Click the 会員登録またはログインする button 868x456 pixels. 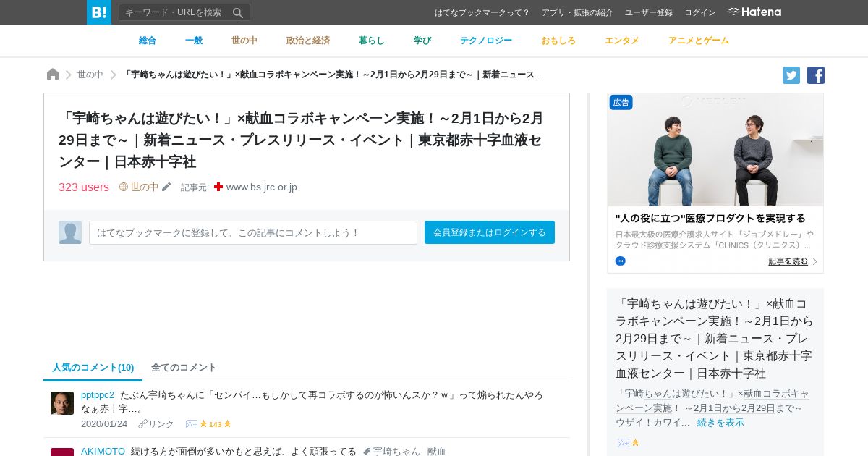pyautogui.click(x=490, y=232)
